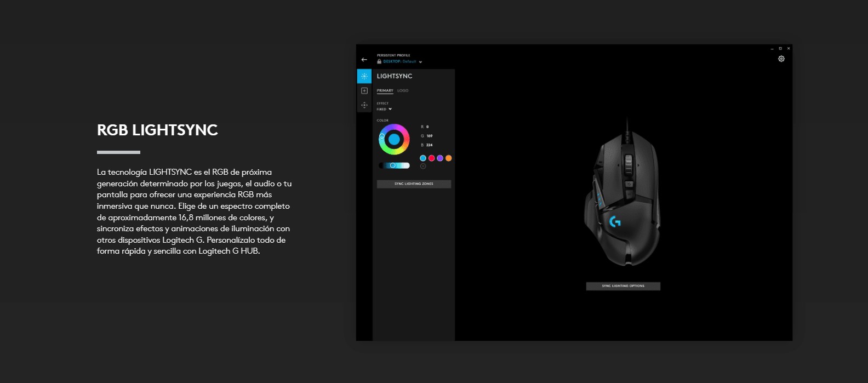868x383 pixels.
Task: Select the blue color swatch
Action: coord(423,158)
